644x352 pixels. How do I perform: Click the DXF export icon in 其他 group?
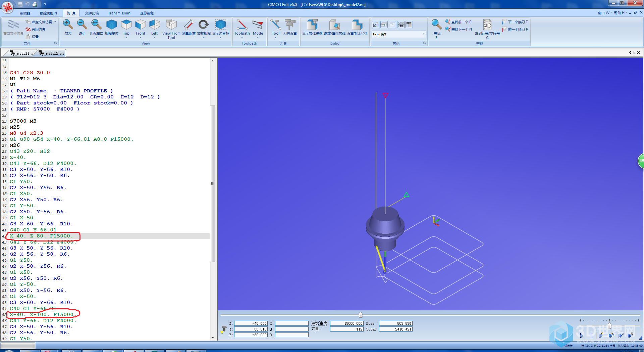click(409, 25)
